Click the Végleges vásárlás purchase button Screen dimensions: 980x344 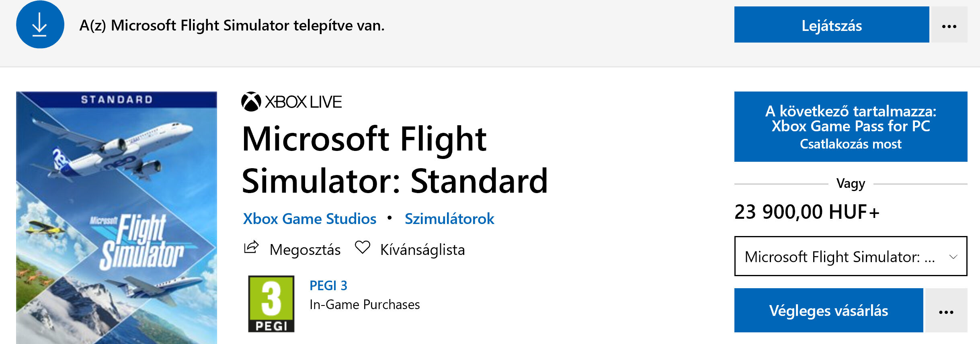[828, 311]
